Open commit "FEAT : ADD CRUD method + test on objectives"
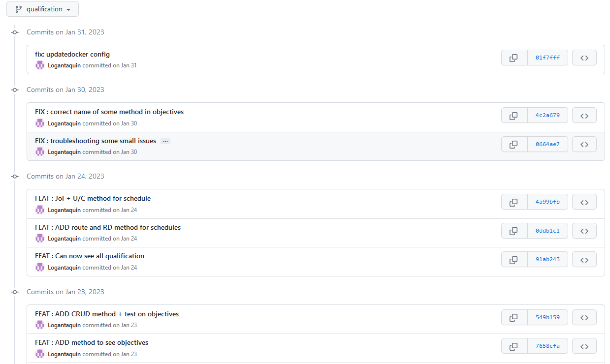 pyautogui.click(x=107, y=314)
